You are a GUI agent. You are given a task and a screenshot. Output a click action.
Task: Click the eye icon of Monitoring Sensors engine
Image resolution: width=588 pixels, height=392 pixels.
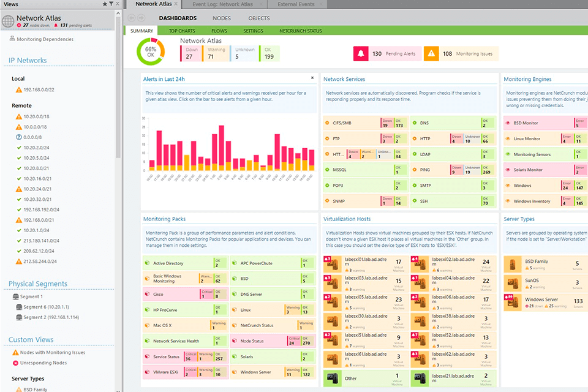pos(508,154)
